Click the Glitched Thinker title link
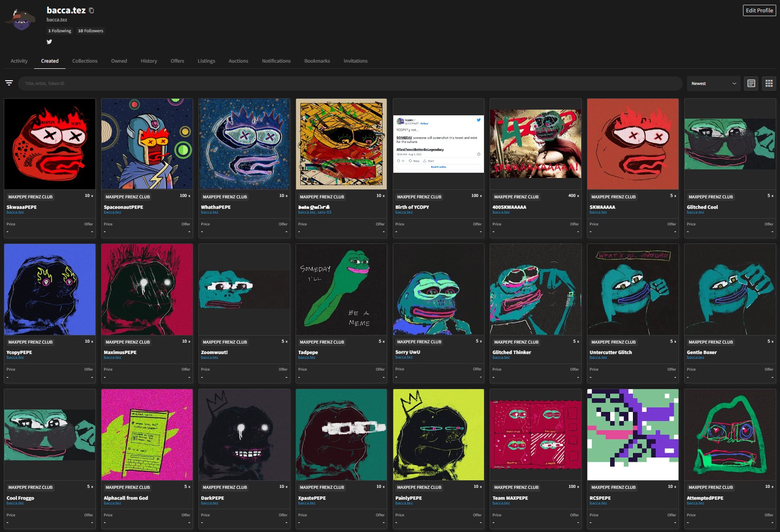Viewport: 780px width, 532px height. tap(511, 352)
